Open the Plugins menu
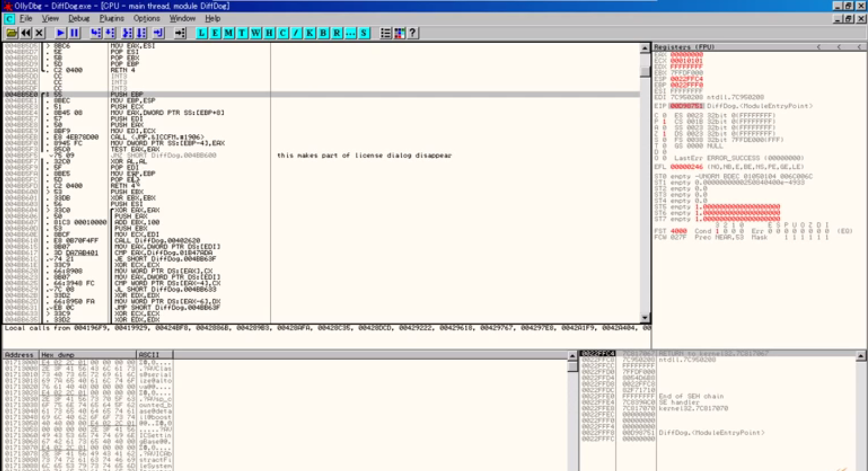The width and height of the screenshot is (868, 471). [x=111, y=19]
